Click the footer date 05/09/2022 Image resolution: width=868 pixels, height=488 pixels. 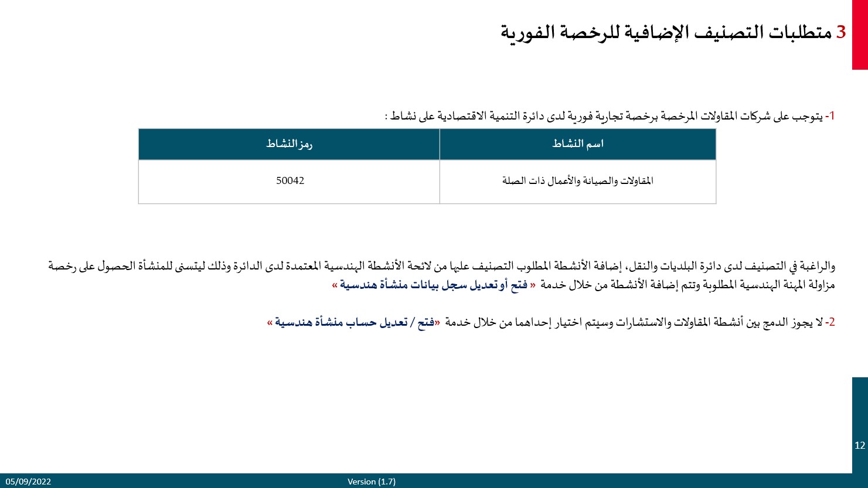tap(29, 482)
